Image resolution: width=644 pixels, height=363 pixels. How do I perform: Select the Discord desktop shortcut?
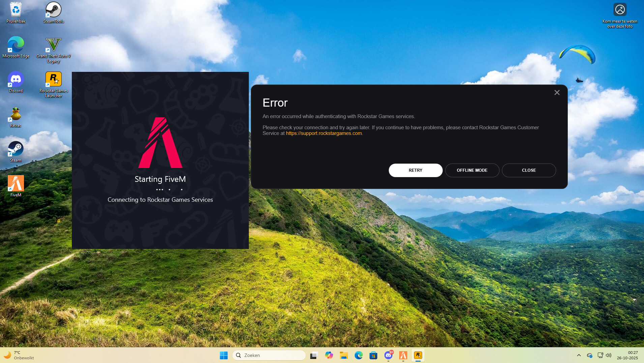coord(16,82)
